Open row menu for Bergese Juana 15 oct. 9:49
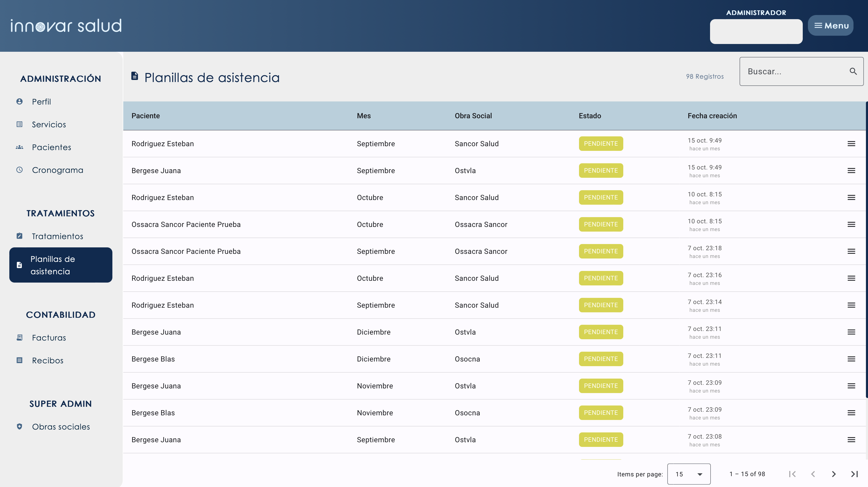Image resolution: width=868 pixels, height=487 pixels. [x=851, y=171]
